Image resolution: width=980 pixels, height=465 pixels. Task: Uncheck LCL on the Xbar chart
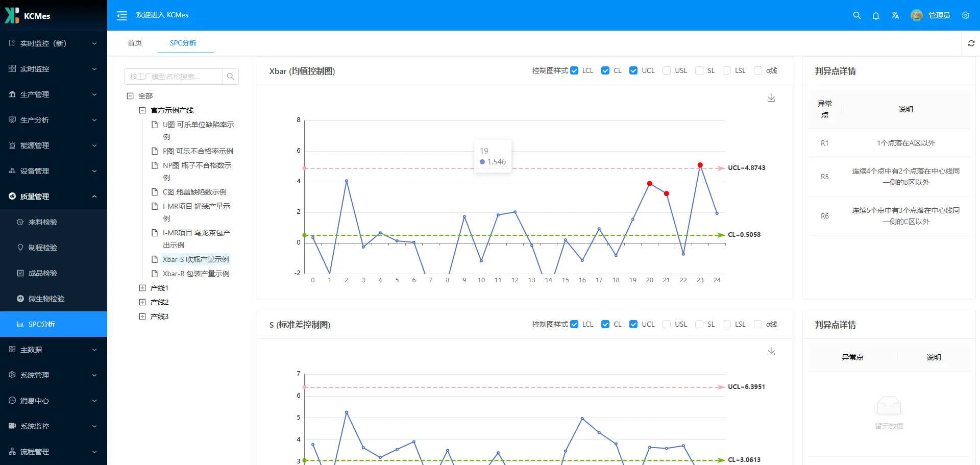click(575, 71)
